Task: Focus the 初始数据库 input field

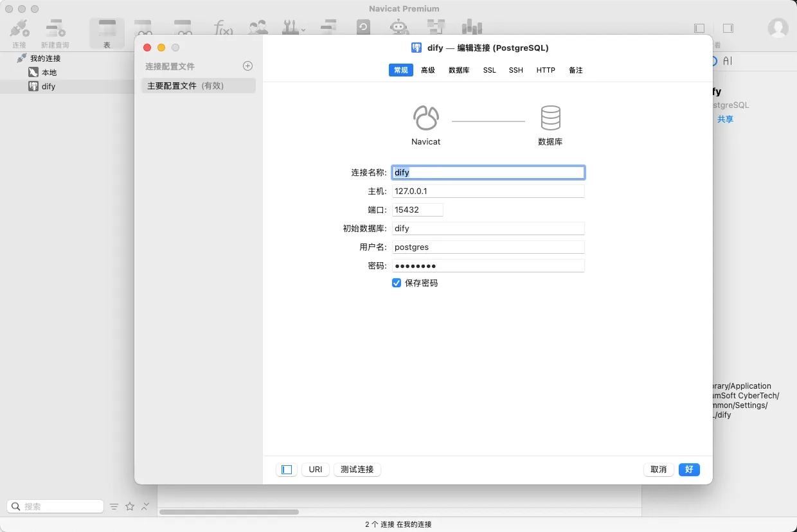Action: 488,228
